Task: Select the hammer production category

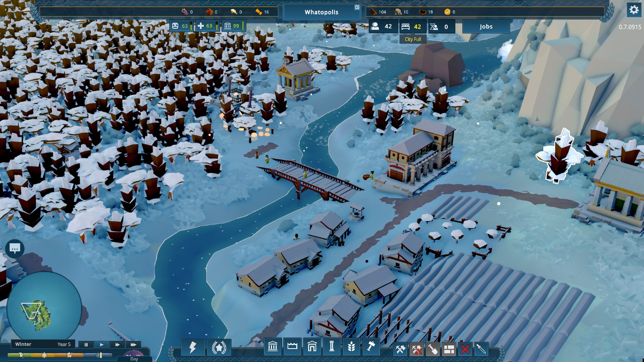Action: pyautogui.click(x=371, y=347)
